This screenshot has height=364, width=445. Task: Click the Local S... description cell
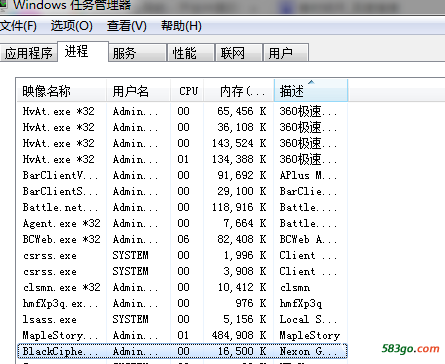(308, 319)
